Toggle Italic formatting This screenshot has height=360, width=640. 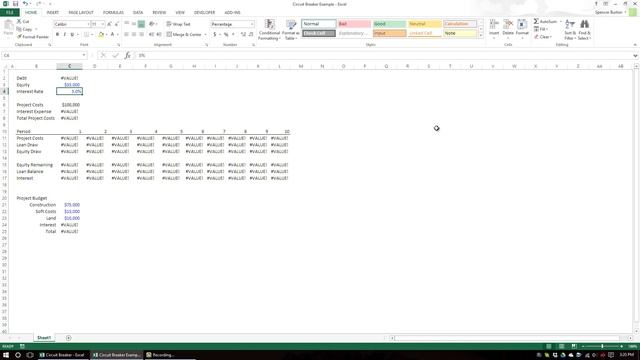click(x=64, y=35)
